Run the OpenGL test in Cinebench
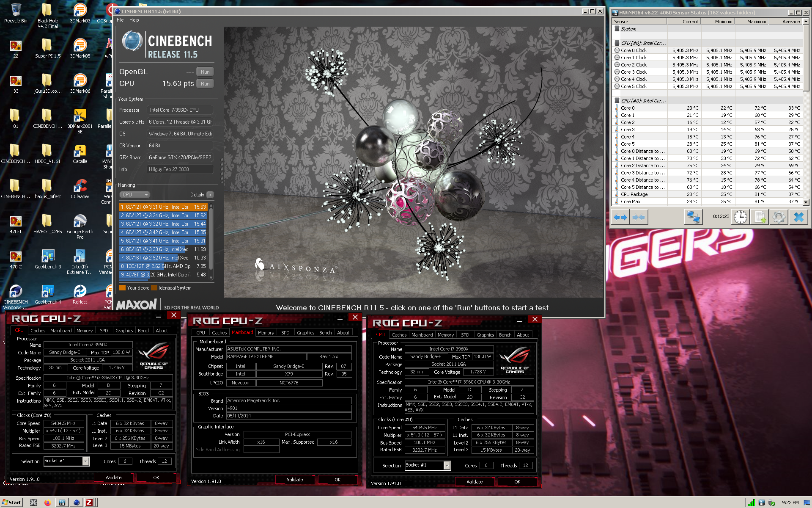Image resolution: width=812 pixels, height=508 pixels. click(205, 72)
